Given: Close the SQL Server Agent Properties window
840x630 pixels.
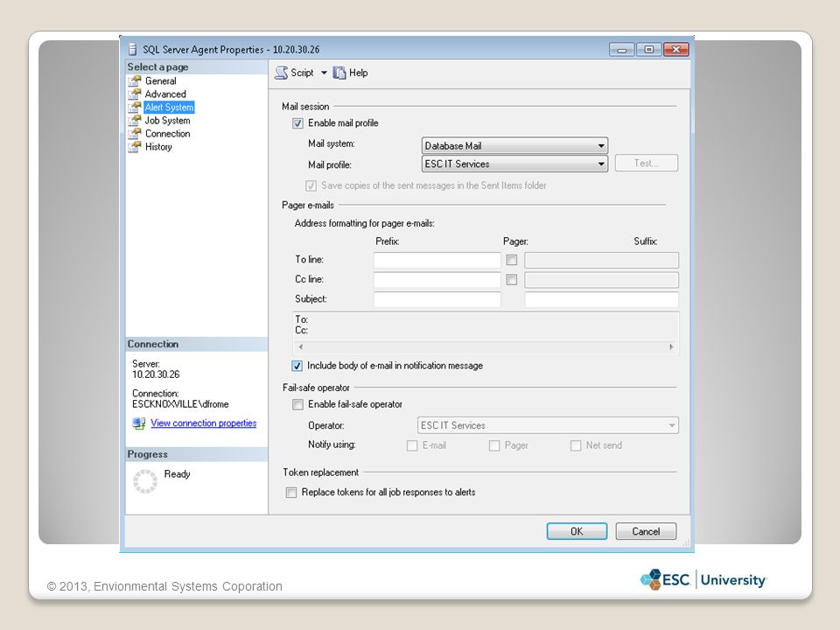Looking at the screenshot, I should click(x=676, y=50).
